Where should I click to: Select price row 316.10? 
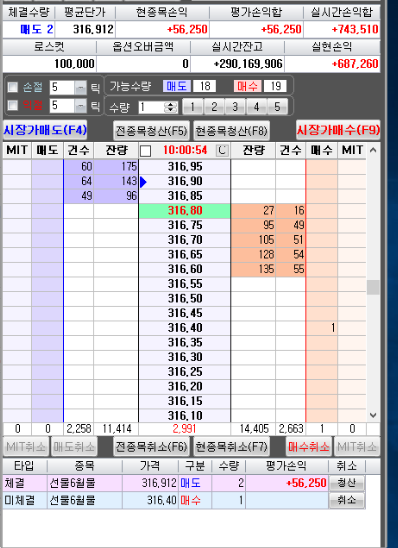point(184,416)
